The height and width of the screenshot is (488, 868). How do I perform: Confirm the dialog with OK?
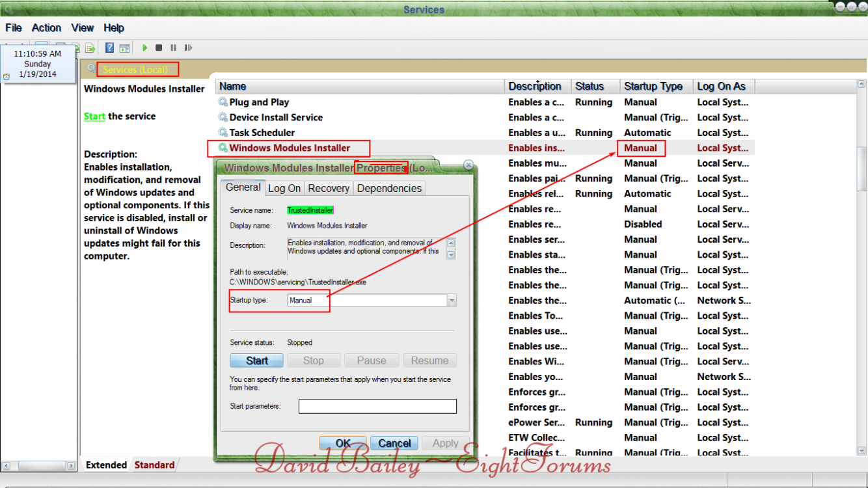click(343, 443)
